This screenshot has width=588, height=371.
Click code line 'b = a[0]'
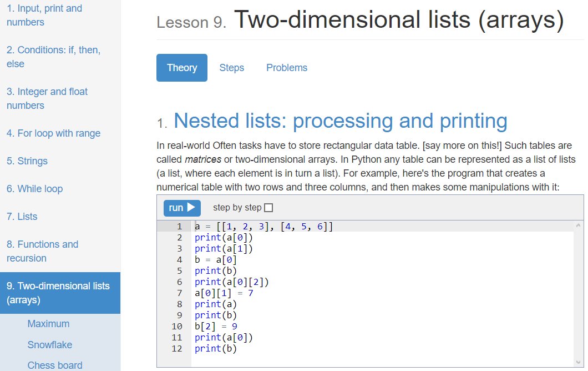pos(216,260)
